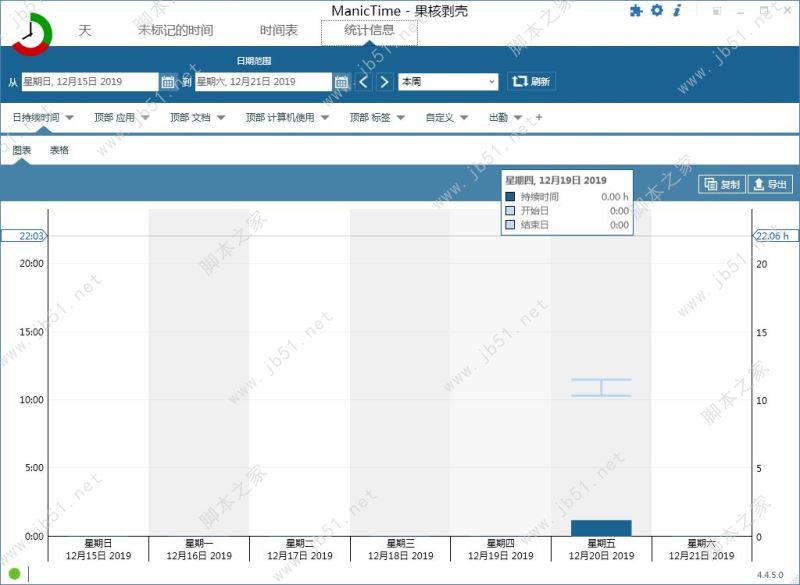Screen dimensions: 800x585
Task: Click the 星期四 12月19日 2019 axis label
Action: coord(501,550)
